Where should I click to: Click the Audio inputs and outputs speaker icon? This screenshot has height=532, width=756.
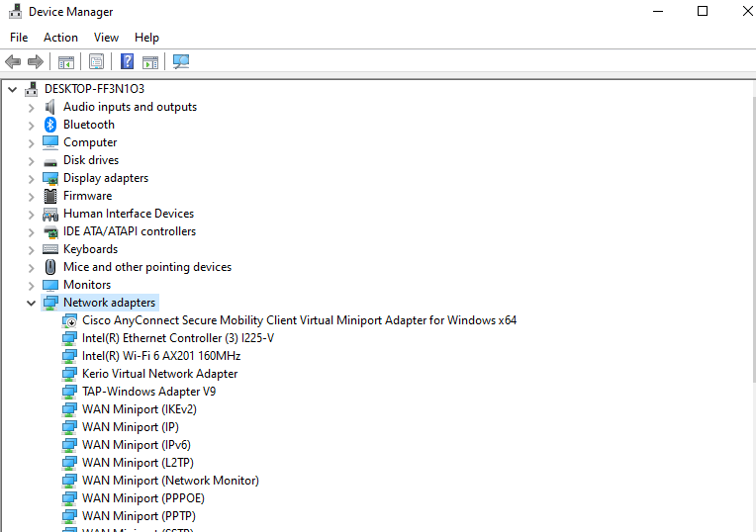[x=50, y=107]
